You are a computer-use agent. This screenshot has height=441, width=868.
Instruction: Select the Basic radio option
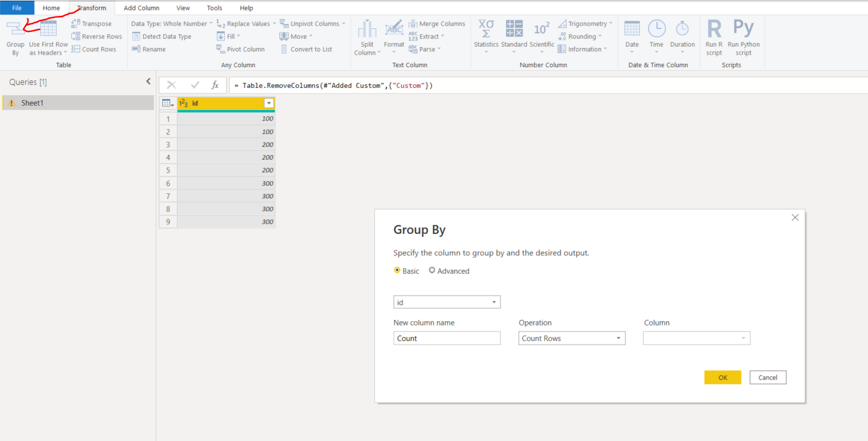(397, 270)
